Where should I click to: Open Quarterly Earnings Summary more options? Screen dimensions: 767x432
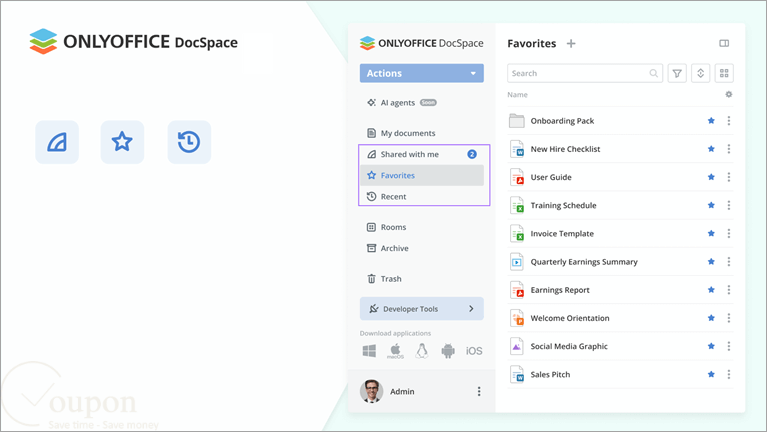coord(728,262)
